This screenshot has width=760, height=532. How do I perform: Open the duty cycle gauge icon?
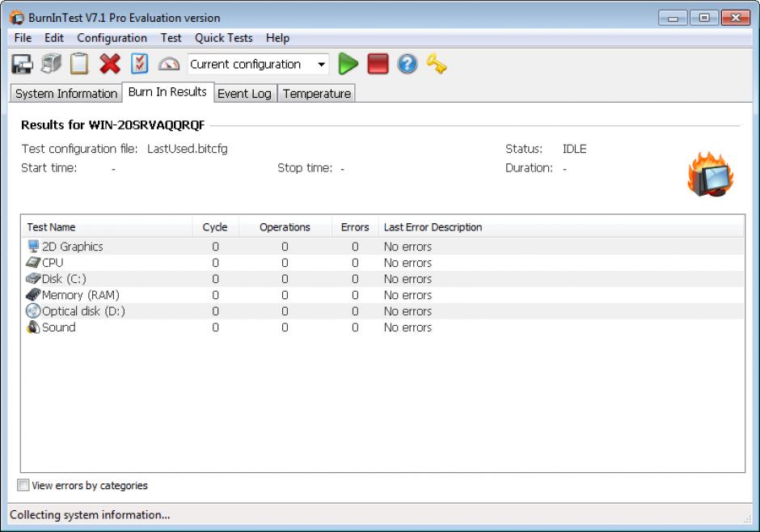click(169, 64)
